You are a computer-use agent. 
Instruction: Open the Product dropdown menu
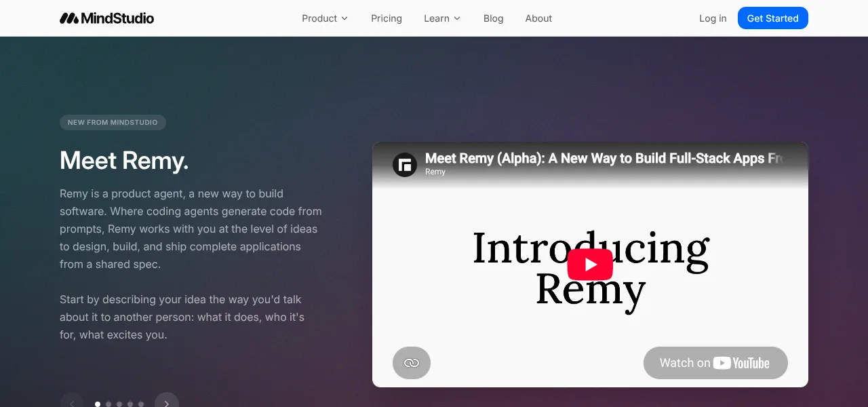coord(325,18)
